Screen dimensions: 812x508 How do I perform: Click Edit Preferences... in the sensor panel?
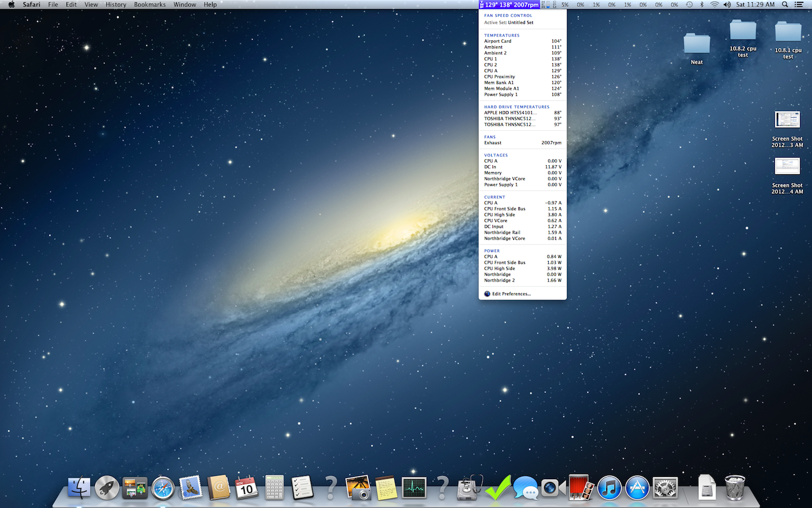(511, 294)
